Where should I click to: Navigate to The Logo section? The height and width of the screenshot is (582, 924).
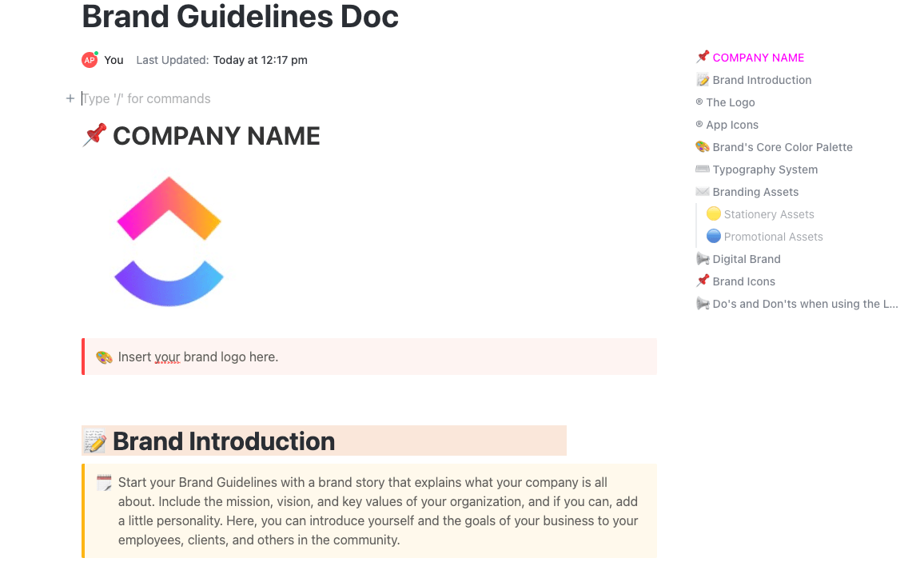pyautogui.click(x=730, y=102)
